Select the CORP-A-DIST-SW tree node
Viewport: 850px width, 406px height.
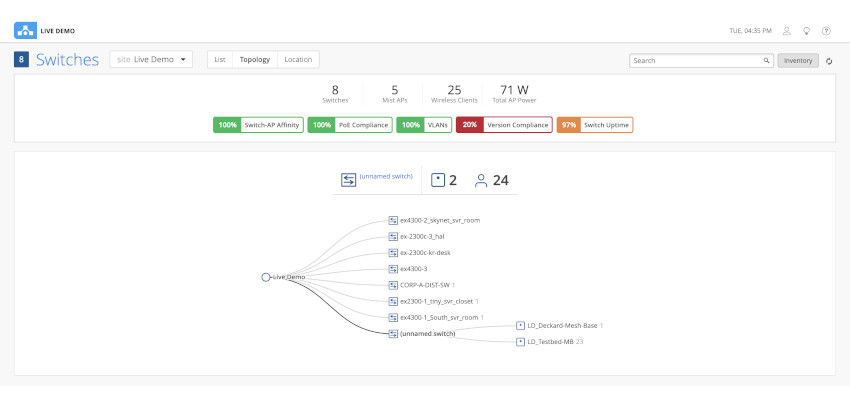click(x=424, y=285)
